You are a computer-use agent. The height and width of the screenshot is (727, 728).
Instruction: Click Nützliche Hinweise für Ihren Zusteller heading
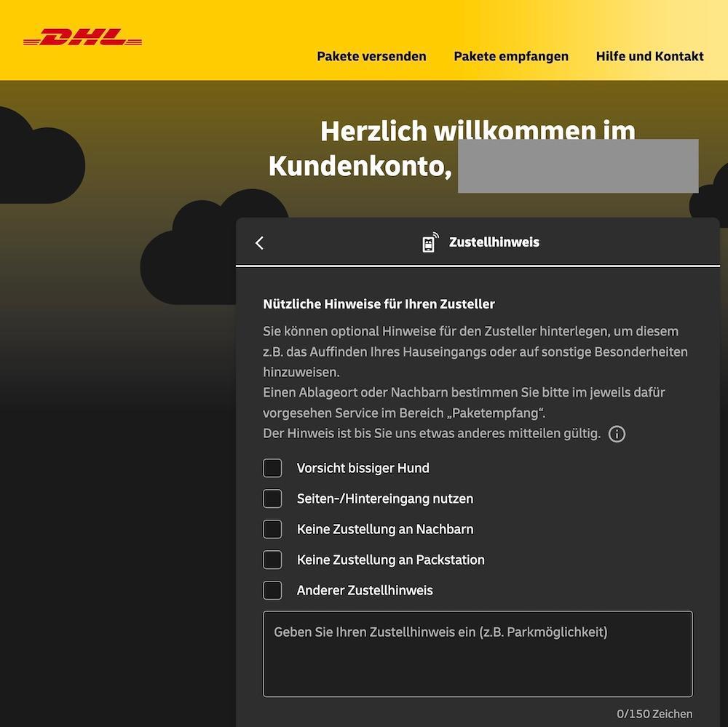(379, 304)
